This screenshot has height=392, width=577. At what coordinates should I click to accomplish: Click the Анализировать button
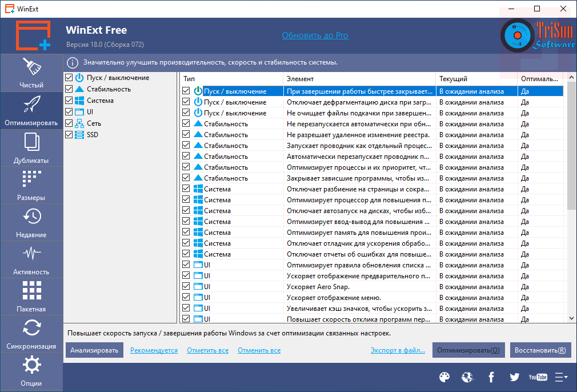click(x=94, y=350)
